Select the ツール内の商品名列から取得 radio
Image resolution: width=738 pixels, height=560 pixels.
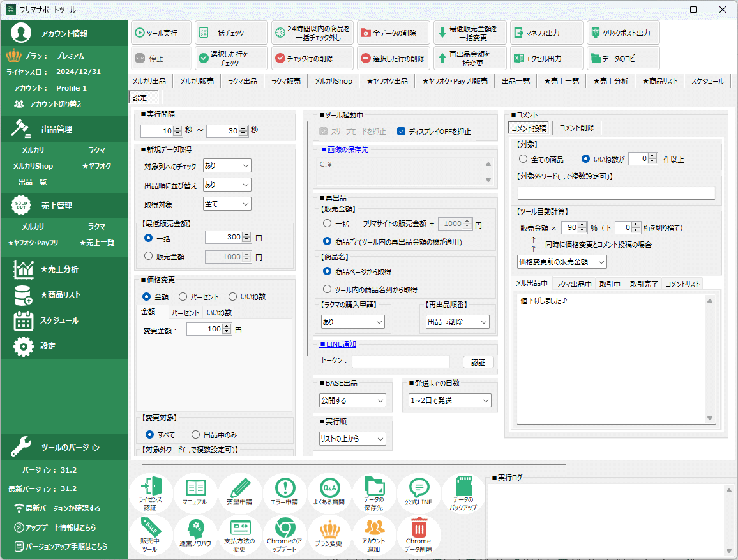pyautogui.click(x=327, y=289)
